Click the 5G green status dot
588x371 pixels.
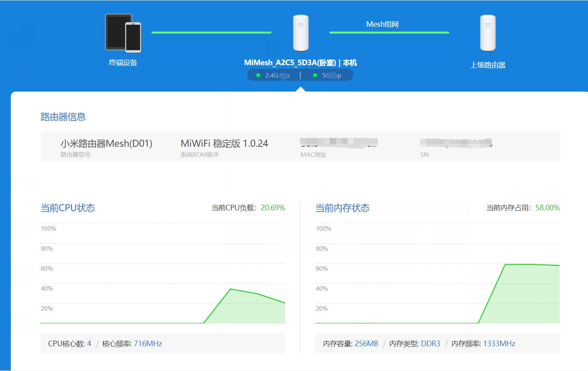315,75
